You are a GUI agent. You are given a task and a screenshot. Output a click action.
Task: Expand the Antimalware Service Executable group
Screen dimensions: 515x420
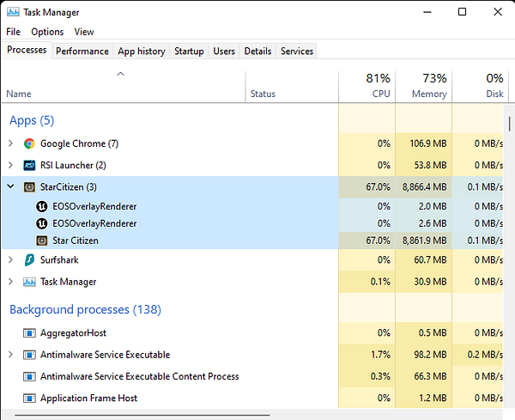tap(10, 354)
